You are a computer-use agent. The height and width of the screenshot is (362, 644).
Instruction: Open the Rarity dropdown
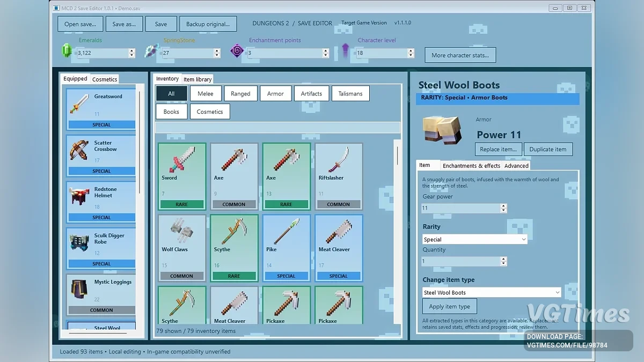tap(475, 239)
